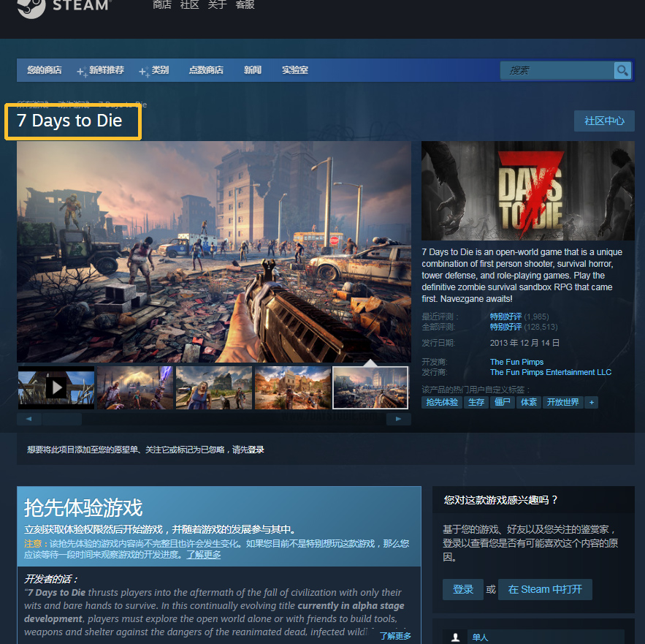Expand developer quote with 了解更多
The width and height of the screenshot is (645, 644).
(395, 636)
